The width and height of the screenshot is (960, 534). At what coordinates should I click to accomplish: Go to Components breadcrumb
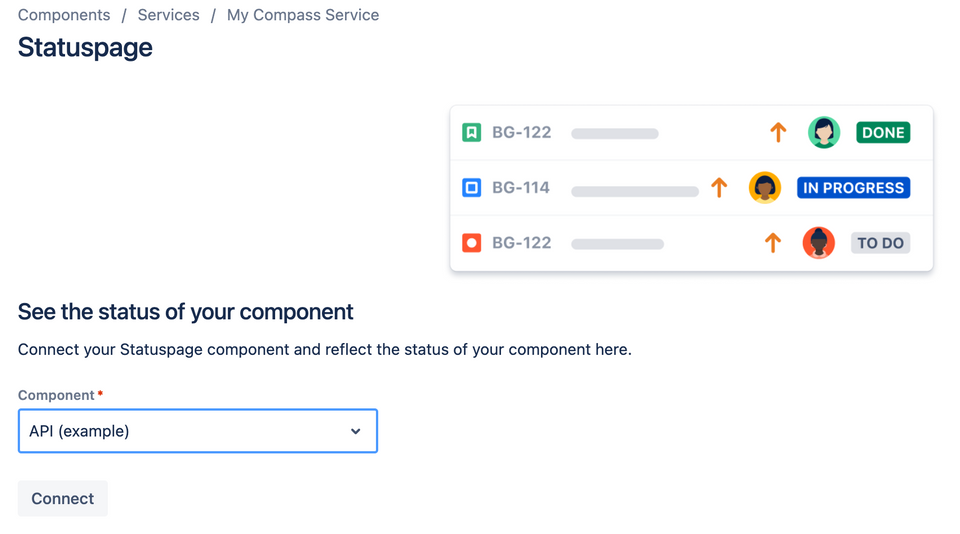[64, 15]
